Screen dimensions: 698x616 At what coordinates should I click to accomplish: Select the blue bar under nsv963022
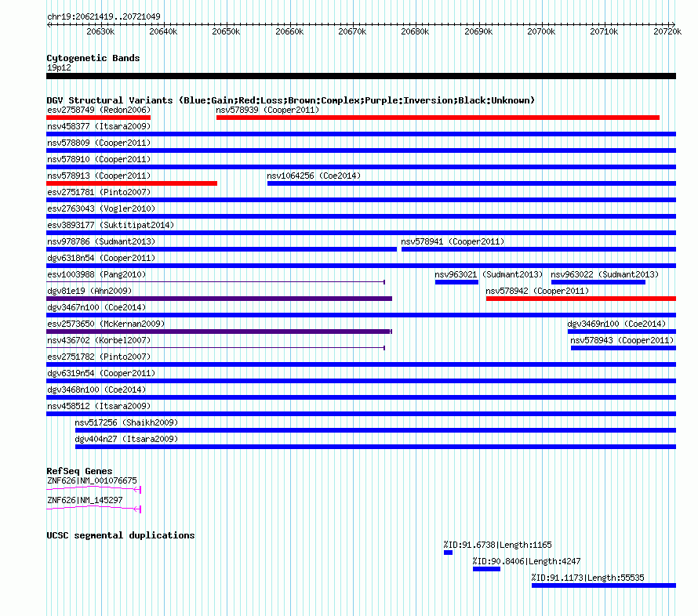pos(598,282)
